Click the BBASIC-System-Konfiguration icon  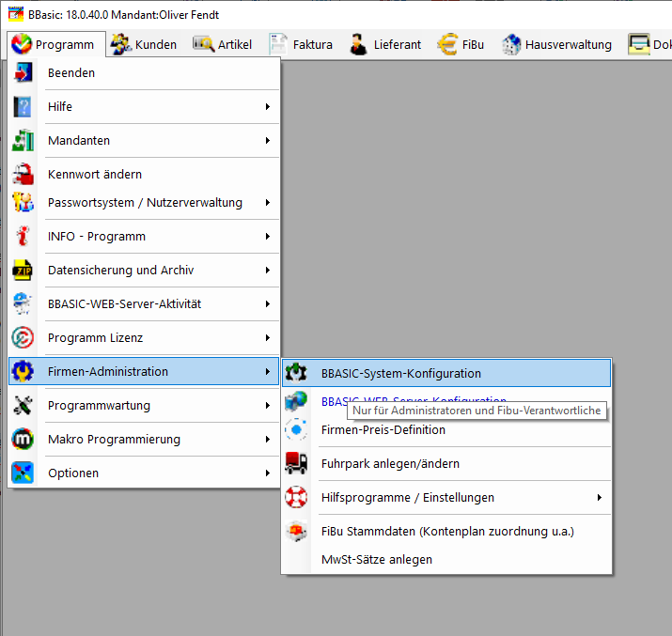pos(296,373)
